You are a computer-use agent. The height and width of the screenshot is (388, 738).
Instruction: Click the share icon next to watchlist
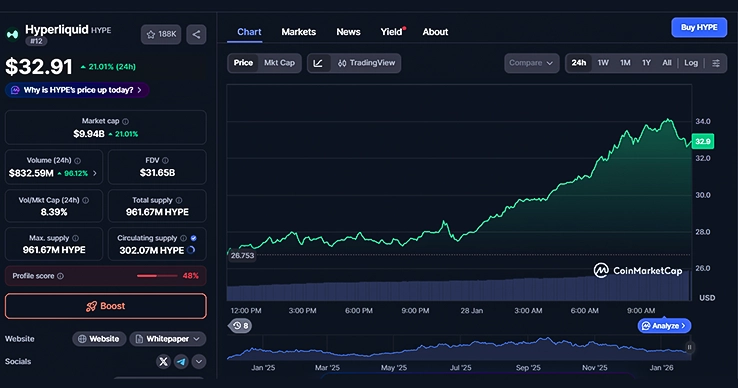click(x=196, y=34)
